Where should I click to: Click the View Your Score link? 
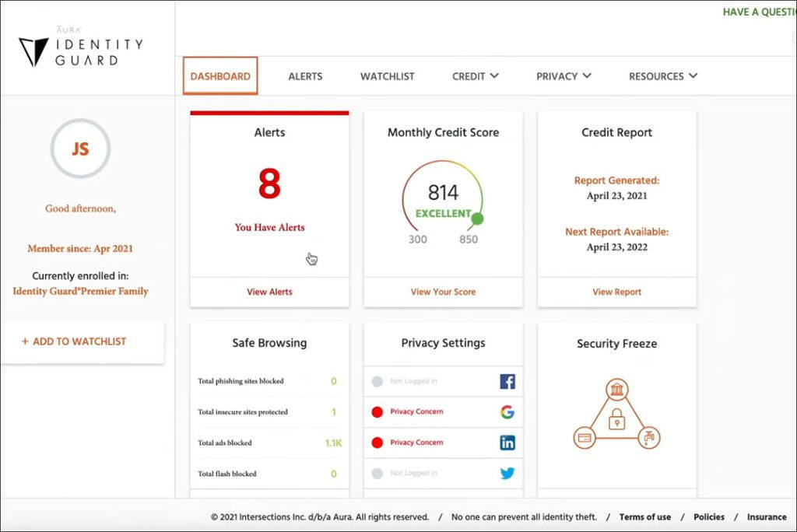pos(443,292)
